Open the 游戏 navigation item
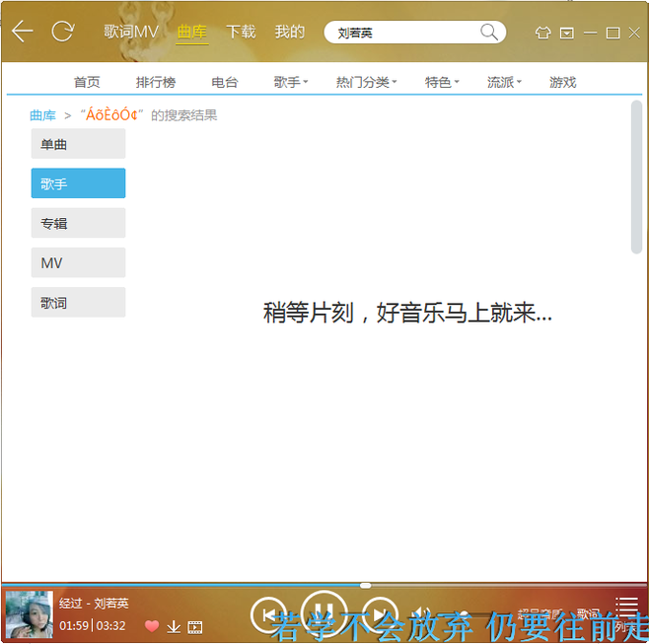Screen dimensions: 649x644 pyautogui.click(x=563, y=82)
